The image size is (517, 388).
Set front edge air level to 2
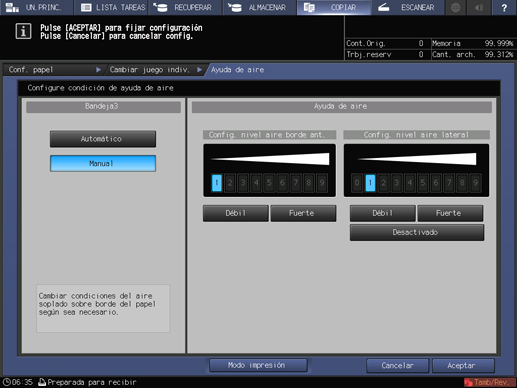point(230,183)
